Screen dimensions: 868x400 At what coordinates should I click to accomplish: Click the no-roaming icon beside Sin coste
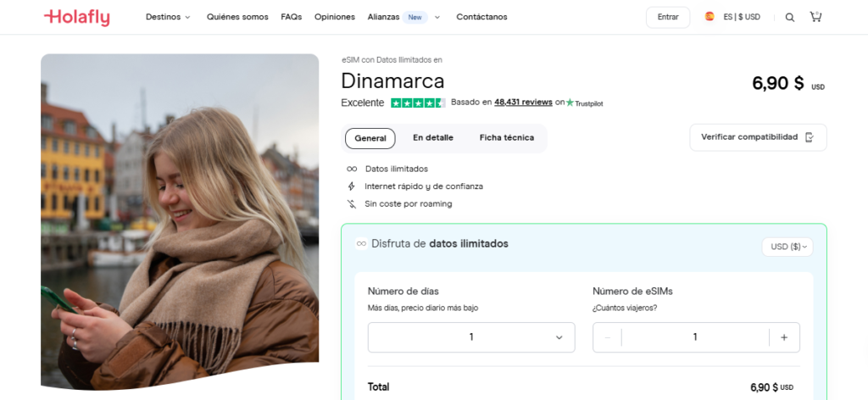tap(352, 203)
